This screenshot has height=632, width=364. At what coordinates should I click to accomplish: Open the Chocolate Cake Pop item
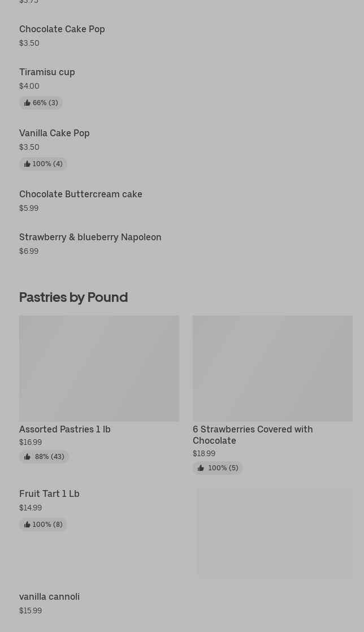pos(62,29)
